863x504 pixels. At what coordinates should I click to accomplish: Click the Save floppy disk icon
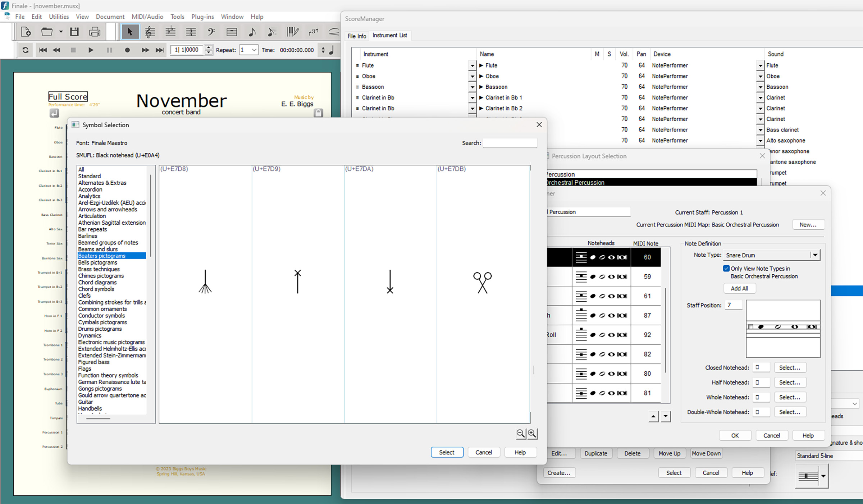click(74, 32)
